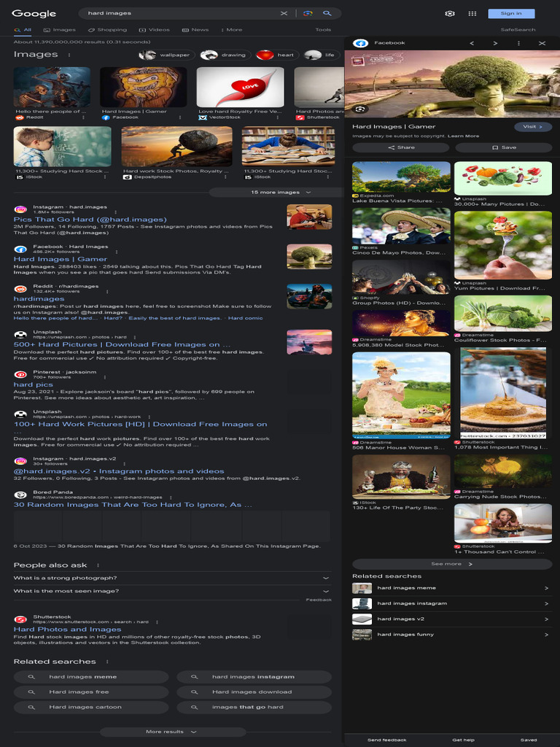The image size is (560, 747).
Task: Click Get help at panel bottom
Action: pos(463,740)
